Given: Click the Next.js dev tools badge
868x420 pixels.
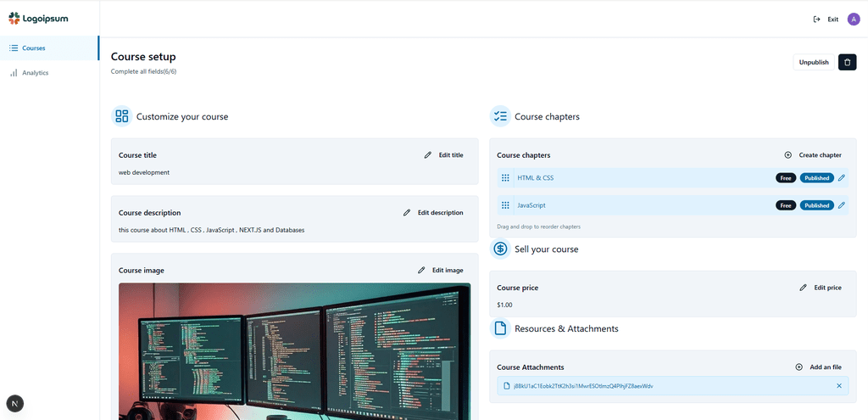Looking at the screenshot, I should (15, 403).
